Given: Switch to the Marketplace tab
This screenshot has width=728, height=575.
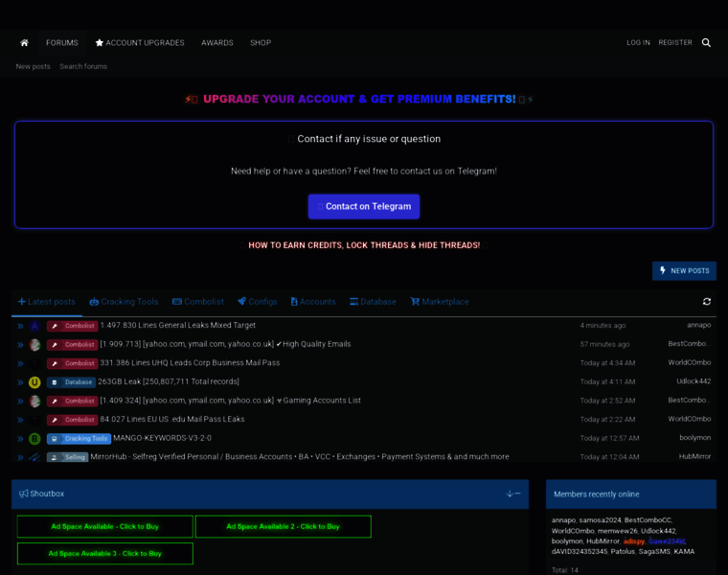Looking at the screenshot, I should [440, 302].
